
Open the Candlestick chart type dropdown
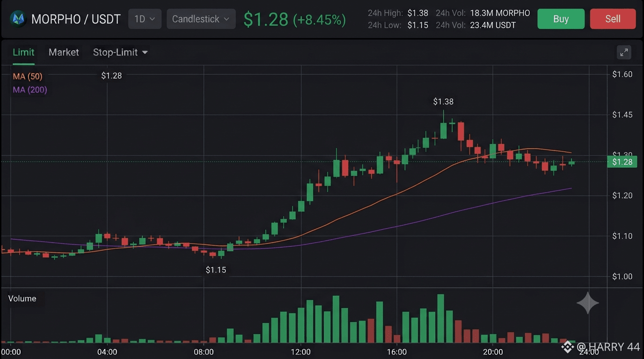[x=201, y=19]
